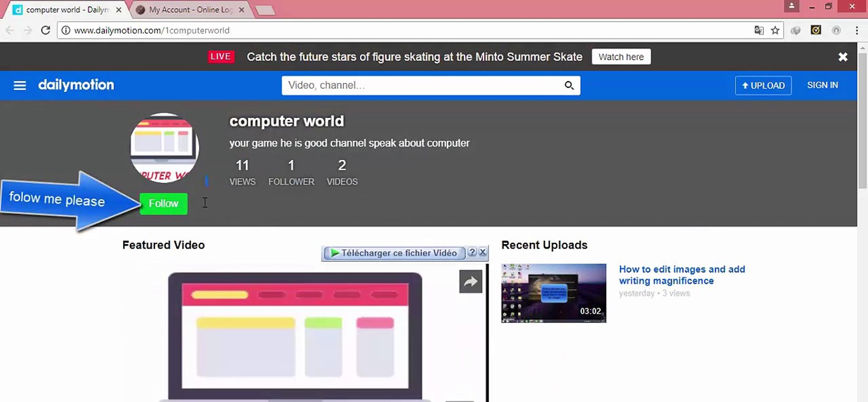Viewport: 868px width, 402px height.
Task: Click the dailymotion logo
Action: tap(76, 85)
